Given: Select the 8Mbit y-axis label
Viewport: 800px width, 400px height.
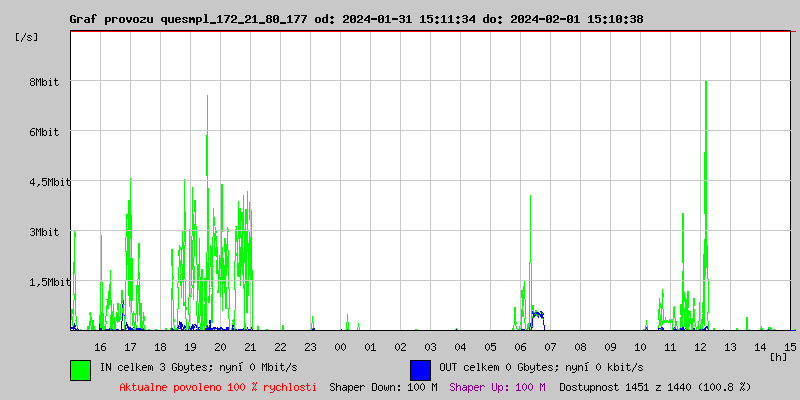Looking at the screenshot, I should 44,82.
